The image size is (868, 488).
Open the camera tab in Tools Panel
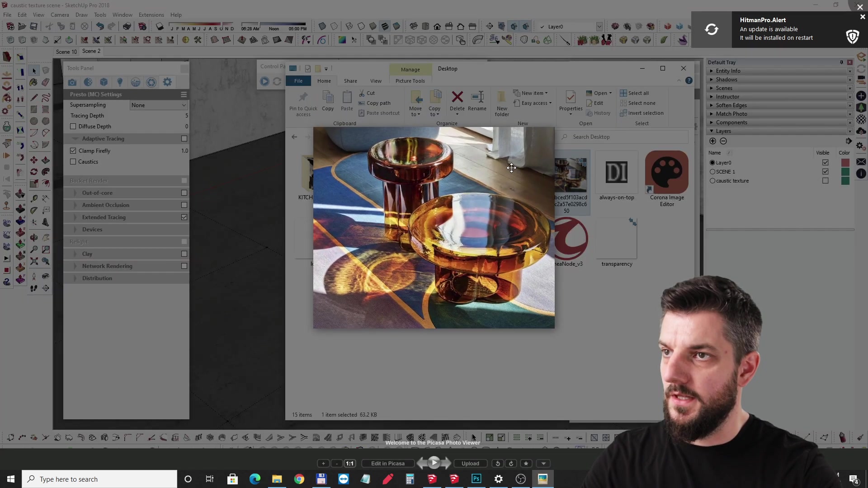click(x=72, y=82)
